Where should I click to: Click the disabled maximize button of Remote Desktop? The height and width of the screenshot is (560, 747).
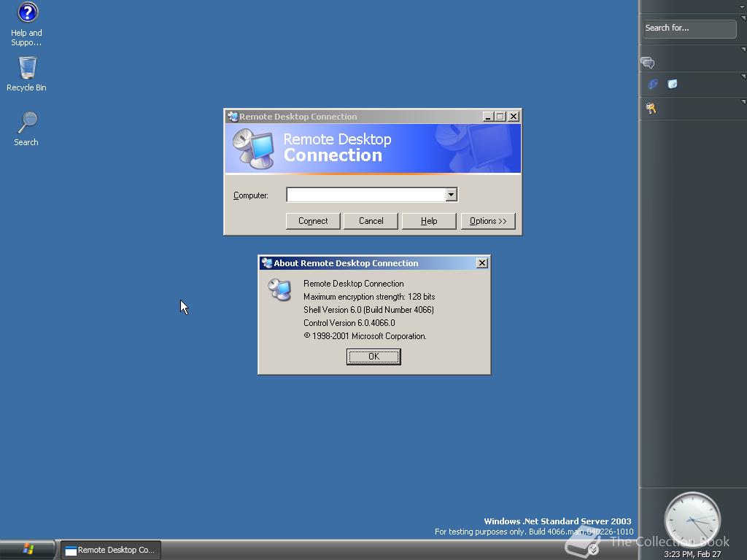coord(500,117)
